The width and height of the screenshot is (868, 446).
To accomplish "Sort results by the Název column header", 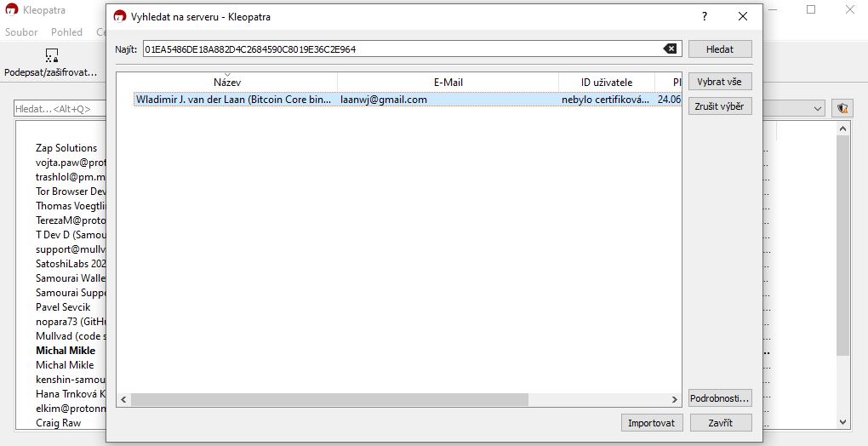I will pyautogui.click(x=227, y=83).
